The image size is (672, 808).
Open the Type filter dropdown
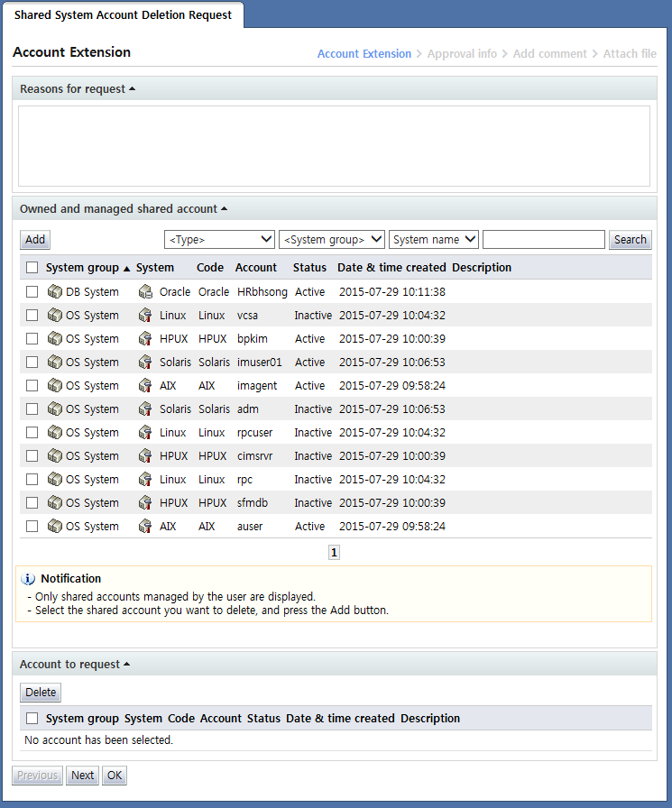point(219,240)
